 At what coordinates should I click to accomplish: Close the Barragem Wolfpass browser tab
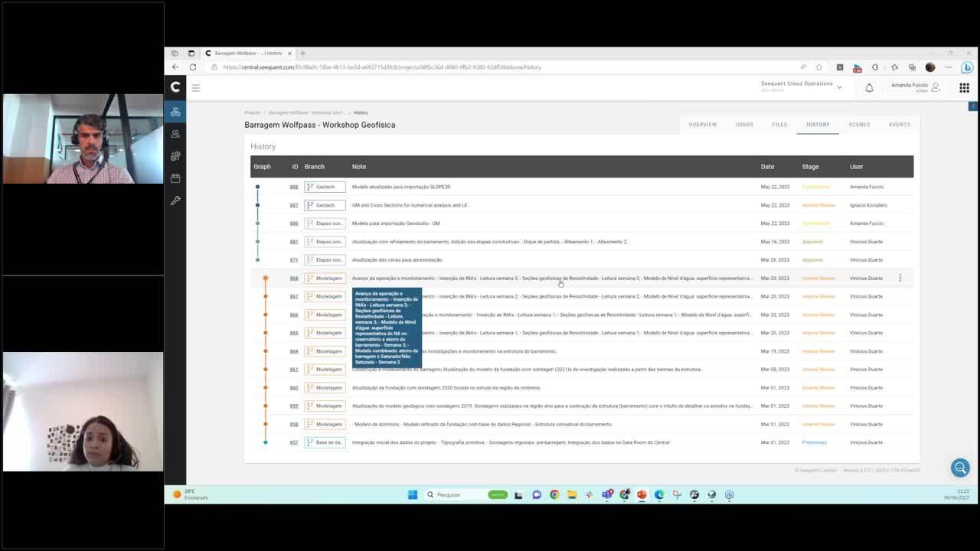click(289, 54)
